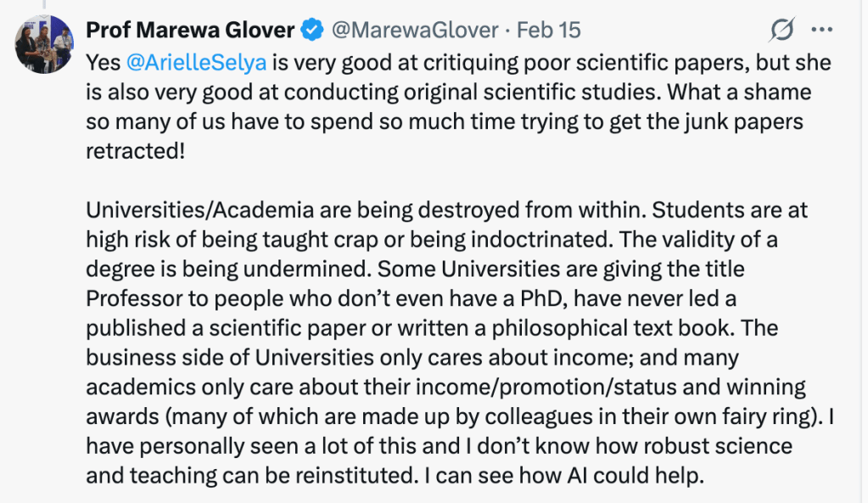The height and width of the screenshot is (503, 868).
Task: Open Prof Marewa Glover's profile picture
Action: [44, 42]
